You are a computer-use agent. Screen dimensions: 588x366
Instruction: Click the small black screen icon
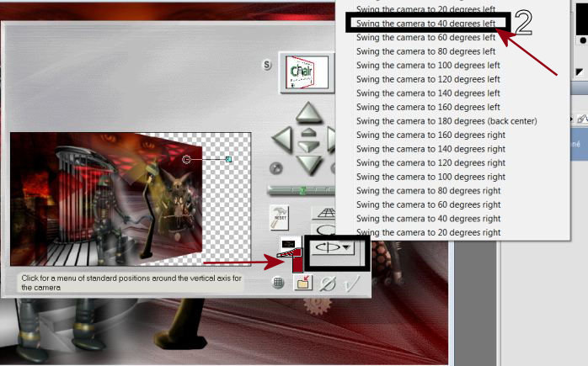[288, 244]
